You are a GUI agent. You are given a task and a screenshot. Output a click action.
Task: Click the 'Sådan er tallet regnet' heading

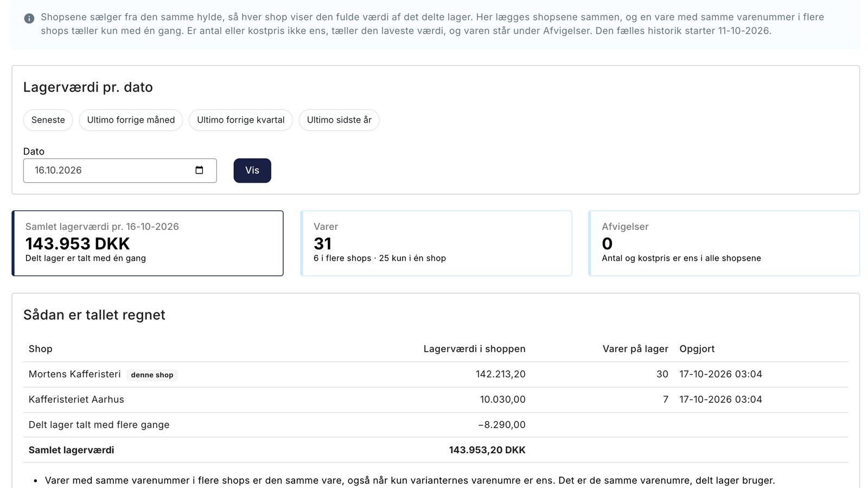pos(94,315)
